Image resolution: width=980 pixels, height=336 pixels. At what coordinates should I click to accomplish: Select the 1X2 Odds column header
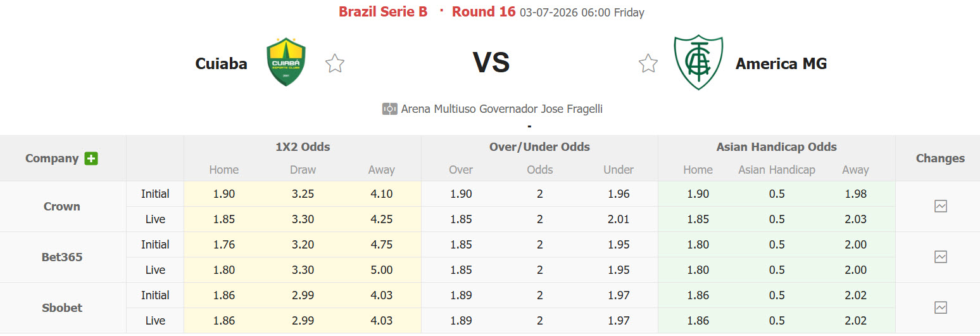tap(303, 147)
